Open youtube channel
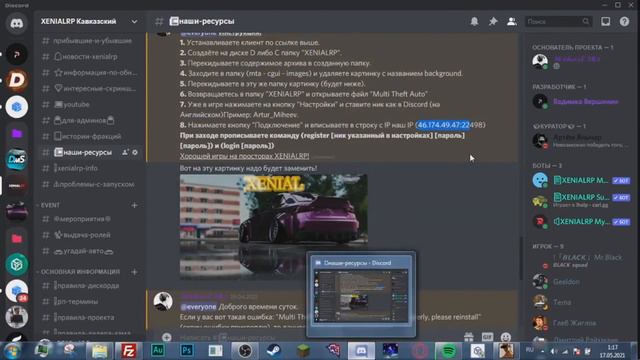 click(90, 104)
